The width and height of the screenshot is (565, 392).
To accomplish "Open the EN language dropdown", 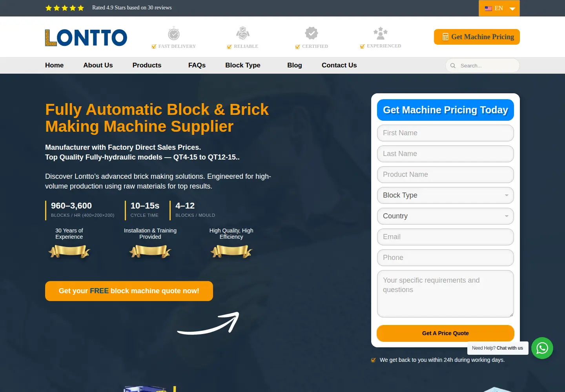I will 499,8.
